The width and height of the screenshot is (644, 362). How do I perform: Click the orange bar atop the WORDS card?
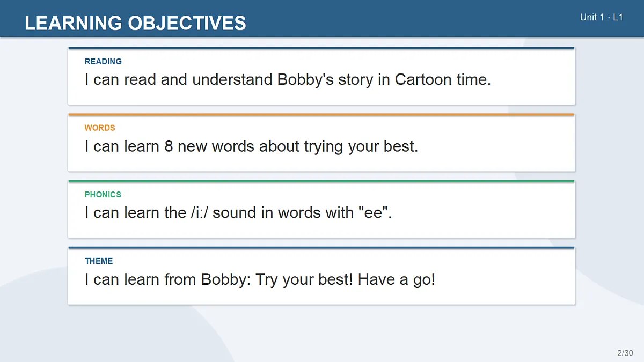click(x=321, y=115)
